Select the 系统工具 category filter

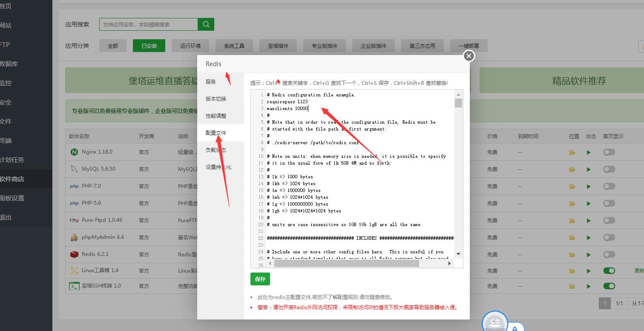click(x=234, y=46)
